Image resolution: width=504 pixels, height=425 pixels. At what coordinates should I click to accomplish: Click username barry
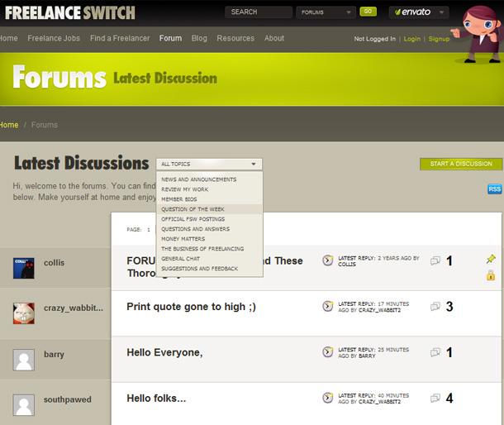[54, 354]
